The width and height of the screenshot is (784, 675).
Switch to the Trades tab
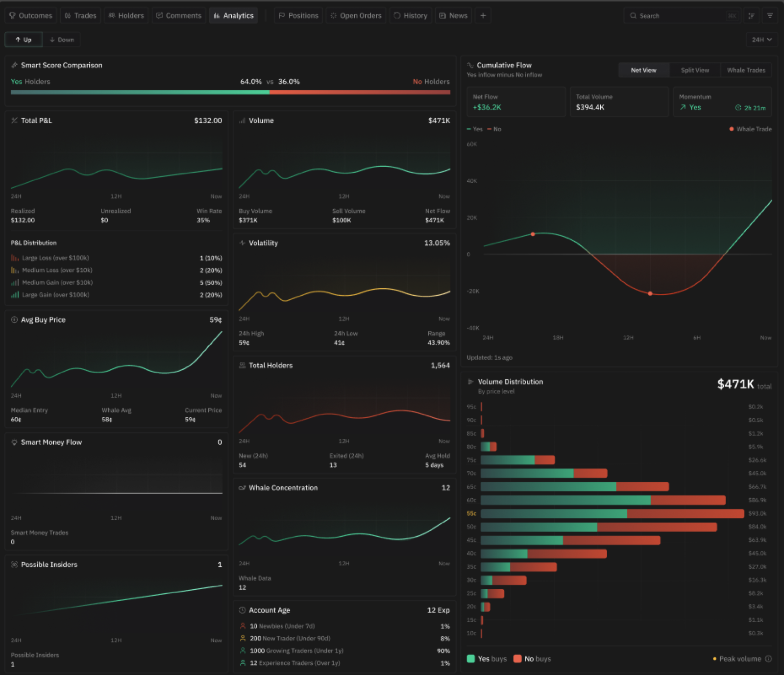[80, 16]
